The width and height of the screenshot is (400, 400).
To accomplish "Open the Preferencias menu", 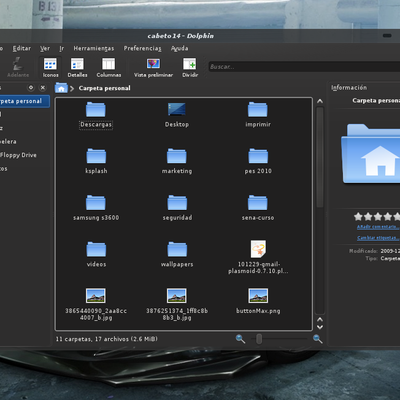I will pyautogui.click(x=142, y=49).
